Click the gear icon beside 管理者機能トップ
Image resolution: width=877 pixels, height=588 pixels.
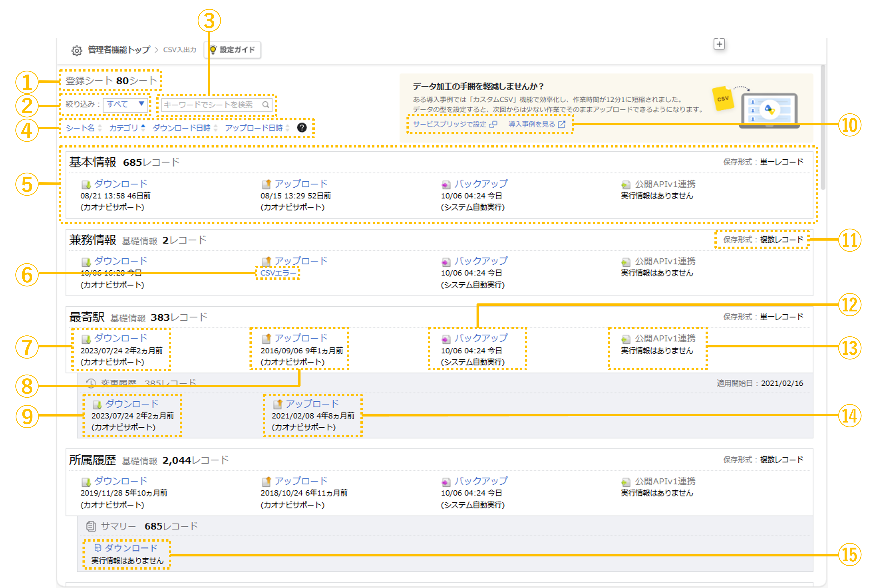[76, 50]
